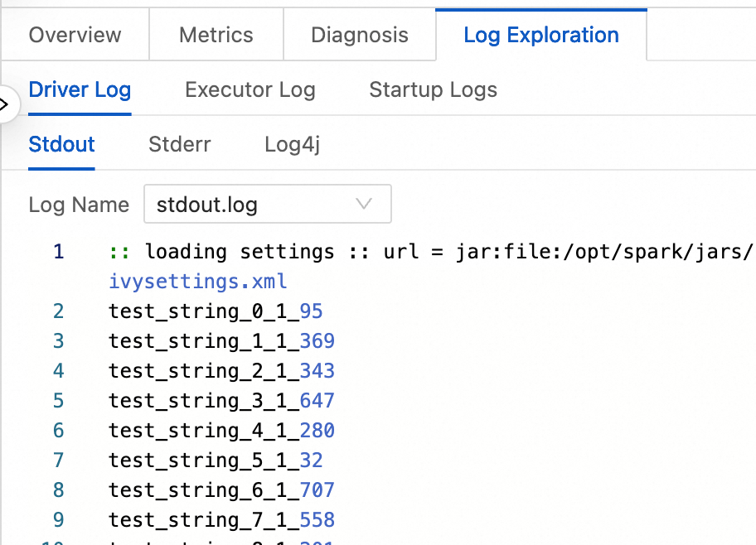Show the Executor Log
The height and width of the screenshot is (545, 756).
[x=250, y=89]
